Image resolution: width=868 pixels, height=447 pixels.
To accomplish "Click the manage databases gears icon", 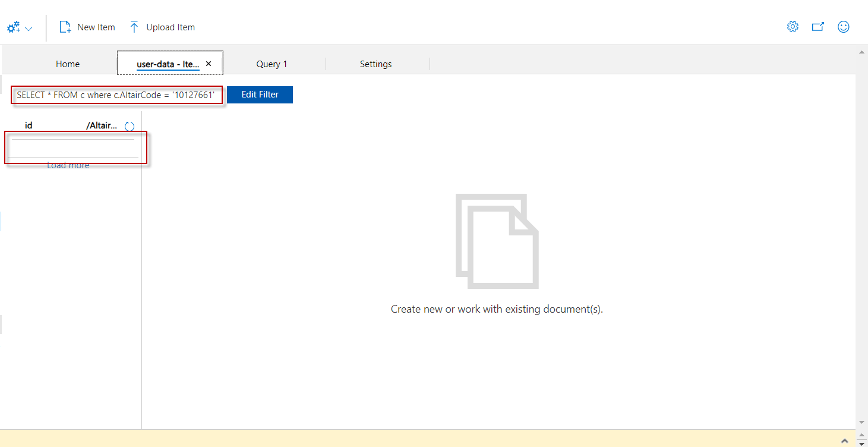I will coord(12,26).
